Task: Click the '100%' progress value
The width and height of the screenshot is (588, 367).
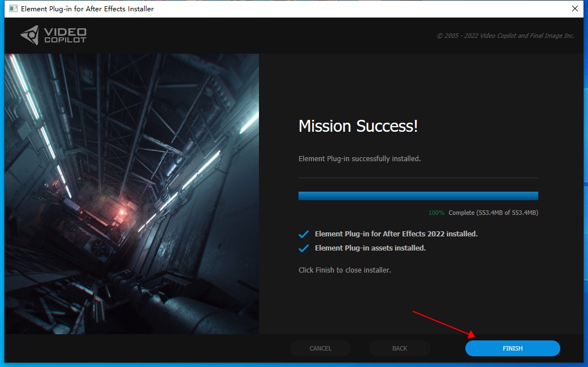Action: [436, 213]
